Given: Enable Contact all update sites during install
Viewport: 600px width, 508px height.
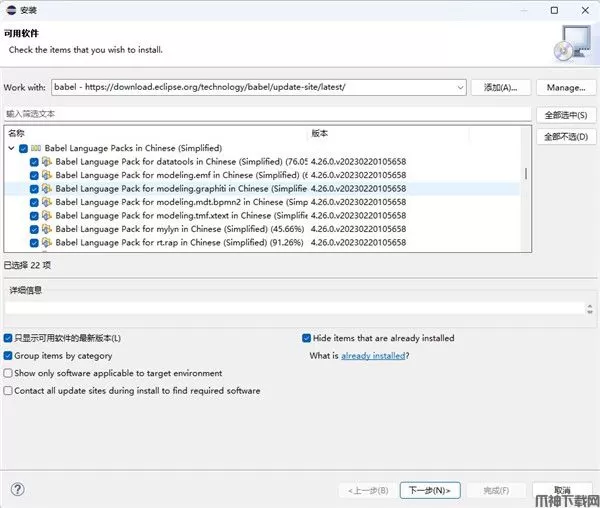Looking at the screenshot, I should (x=8, y=391).
